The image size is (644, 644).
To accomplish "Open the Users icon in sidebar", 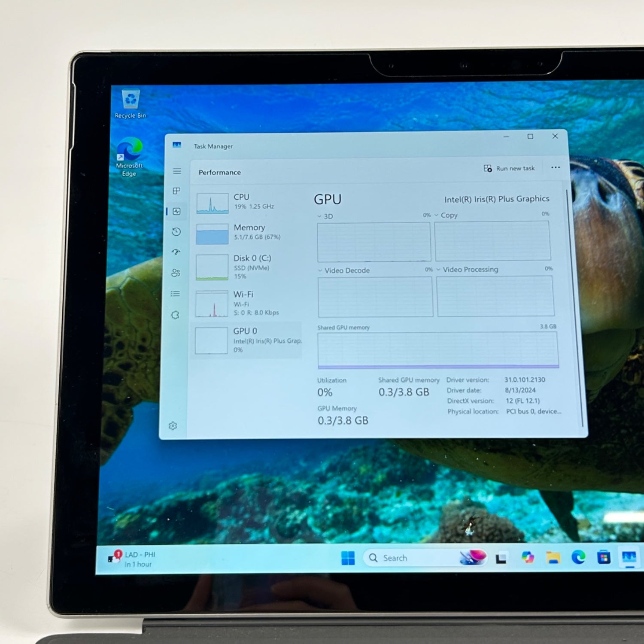I will [176, 273].
